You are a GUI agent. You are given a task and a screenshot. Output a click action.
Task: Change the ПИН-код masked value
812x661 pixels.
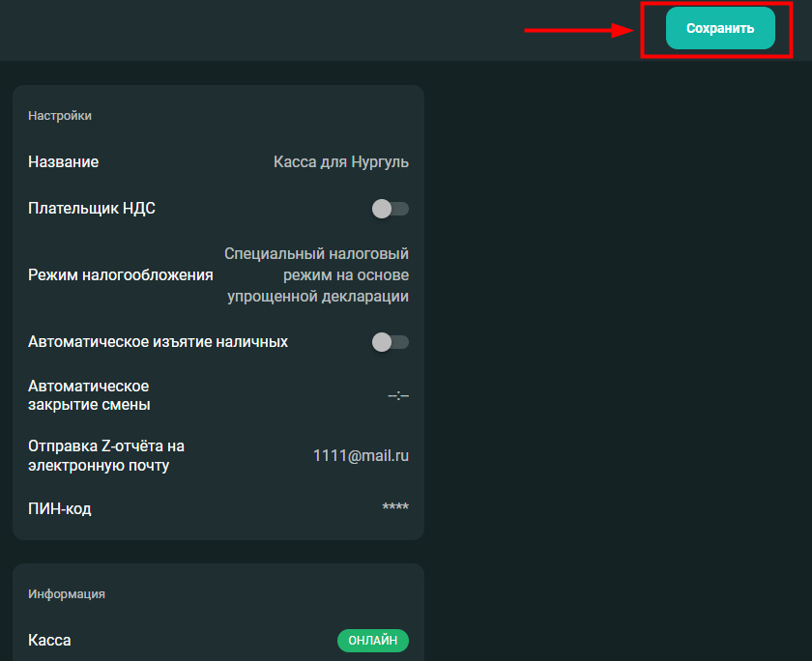(x=395, y=506)
